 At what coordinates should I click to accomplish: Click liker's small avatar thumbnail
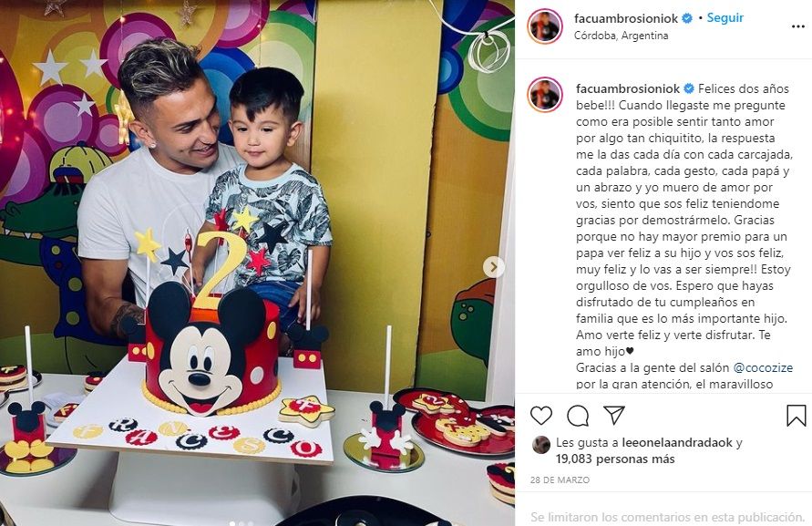click(541, 445)
